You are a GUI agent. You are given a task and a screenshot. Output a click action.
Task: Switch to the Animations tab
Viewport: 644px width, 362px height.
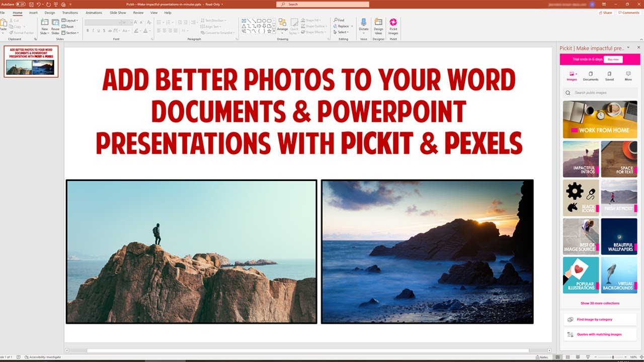coord(94,13)
